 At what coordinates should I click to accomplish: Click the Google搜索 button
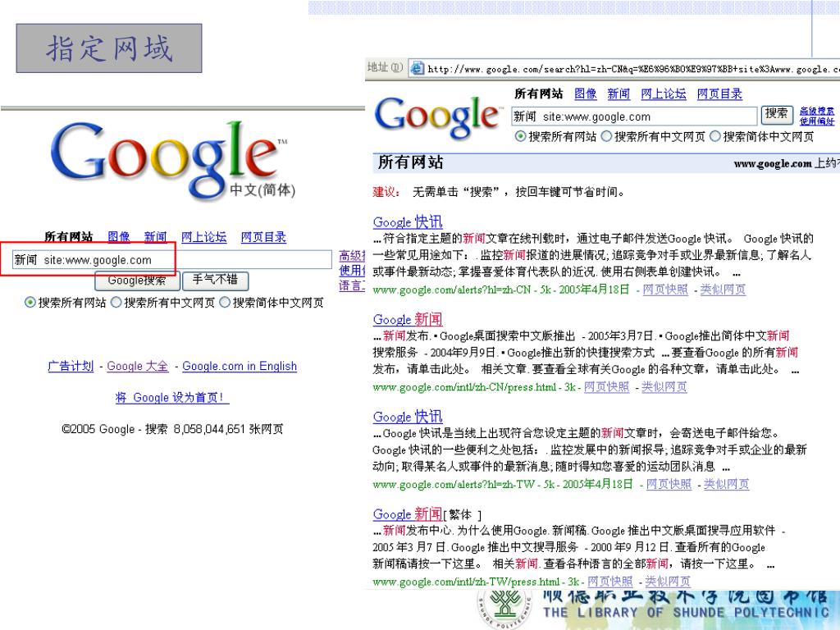coord(137,281)
